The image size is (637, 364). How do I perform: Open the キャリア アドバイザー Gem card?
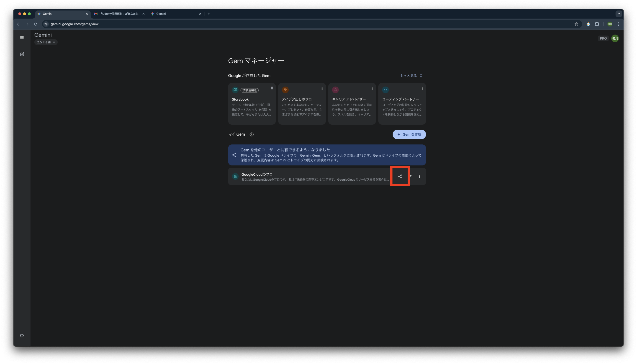pyautogui.click(x=352, y=104)
